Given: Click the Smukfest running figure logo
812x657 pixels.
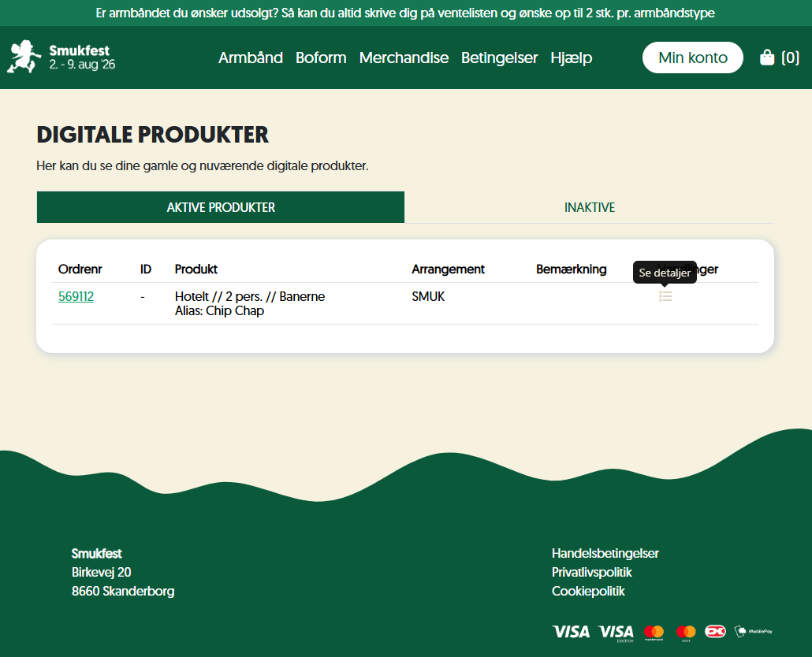Looking at the screenshot, I should coord(24,57).
